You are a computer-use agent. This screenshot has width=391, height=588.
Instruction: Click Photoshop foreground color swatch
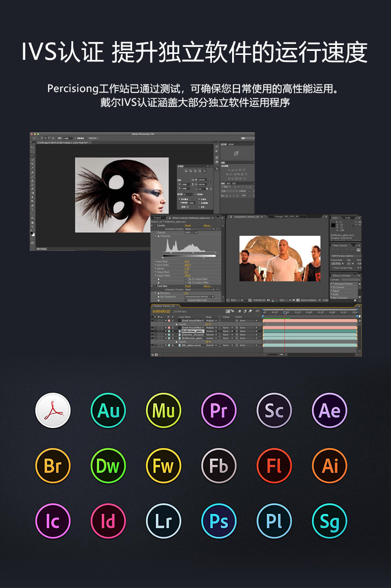tap(32, 233)
